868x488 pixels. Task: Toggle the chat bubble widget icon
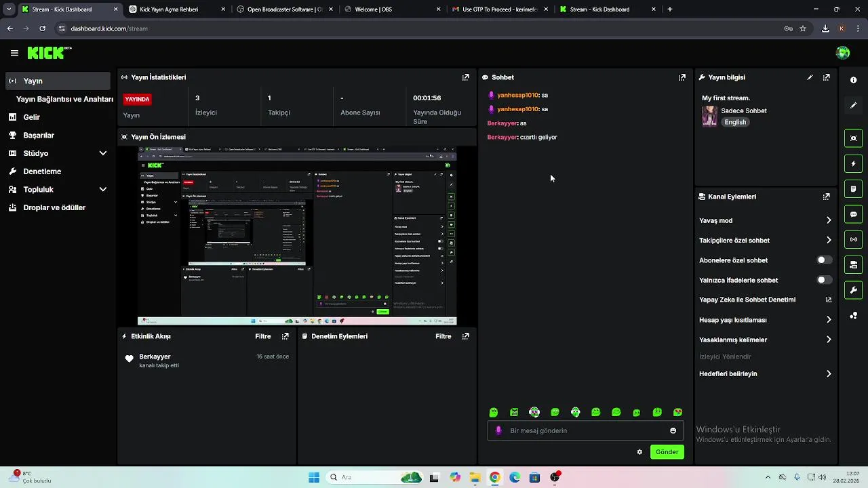[853, 214]
